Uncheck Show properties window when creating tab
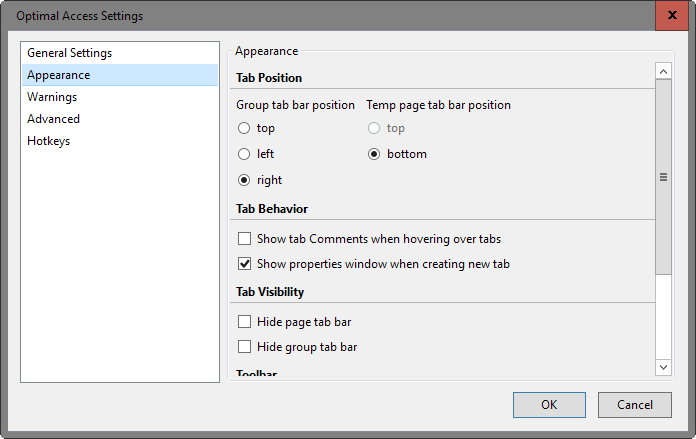696x439 pixels. pos(244,264)
